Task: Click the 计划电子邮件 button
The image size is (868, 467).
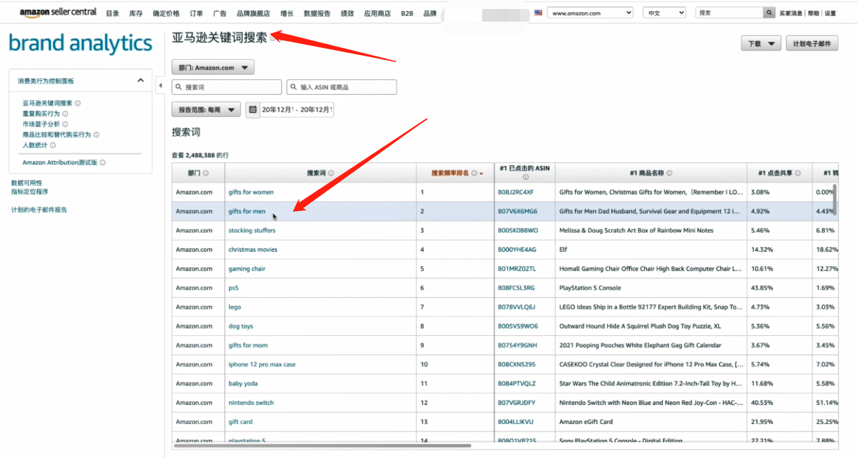Action: pos(812,43)
